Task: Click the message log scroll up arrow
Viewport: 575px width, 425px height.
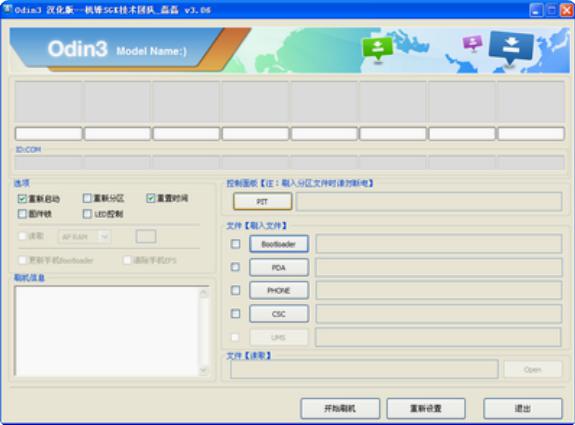Action: (204, 292)
